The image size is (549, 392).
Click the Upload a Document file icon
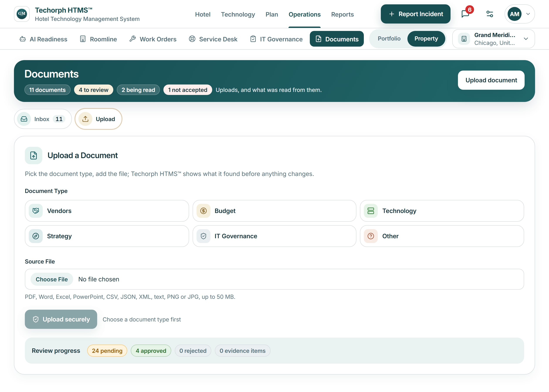point(34,155)
